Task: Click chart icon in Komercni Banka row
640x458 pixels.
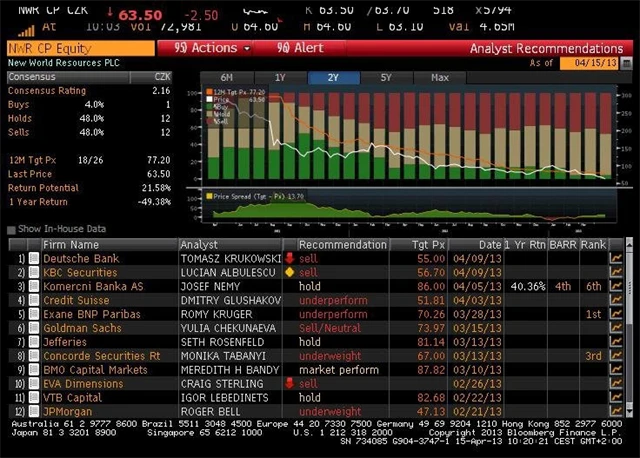Action: coord(616,286)
